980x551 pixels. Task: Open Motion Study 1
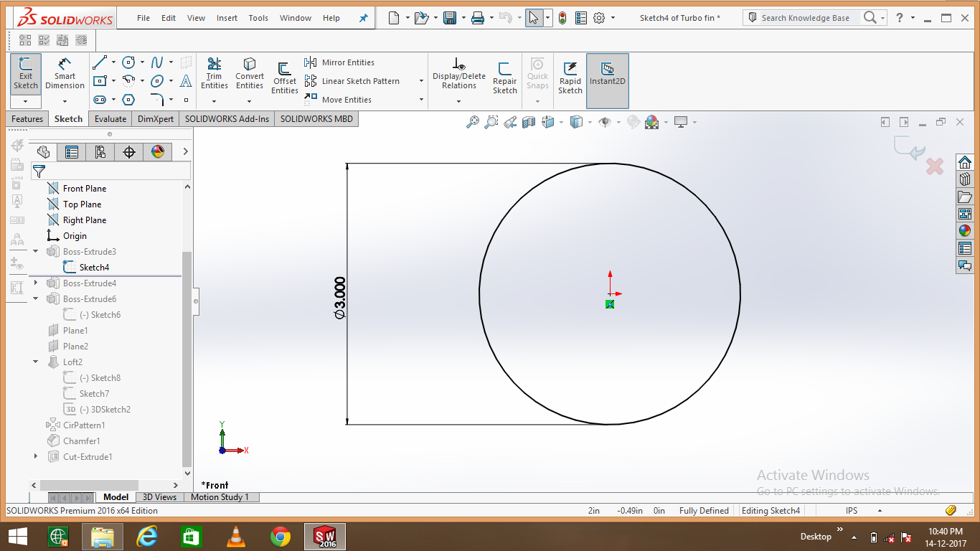tap(221, 496)
